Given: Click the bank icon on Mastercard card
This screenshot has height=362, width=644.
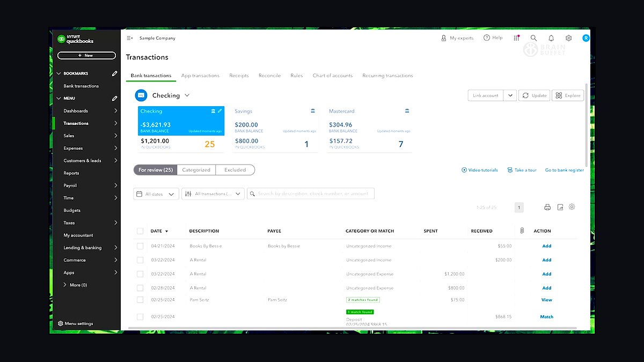Looking at the screenshot, I should [x=407, y=111].
